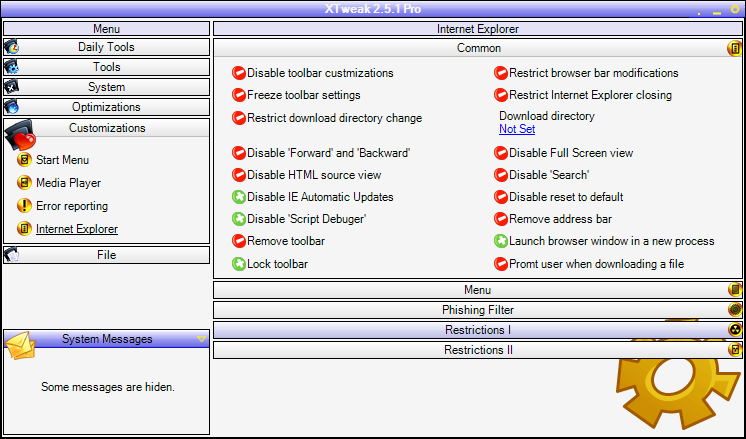
Task: Click the System Messages envelope icon
Action: coord(20,345)
